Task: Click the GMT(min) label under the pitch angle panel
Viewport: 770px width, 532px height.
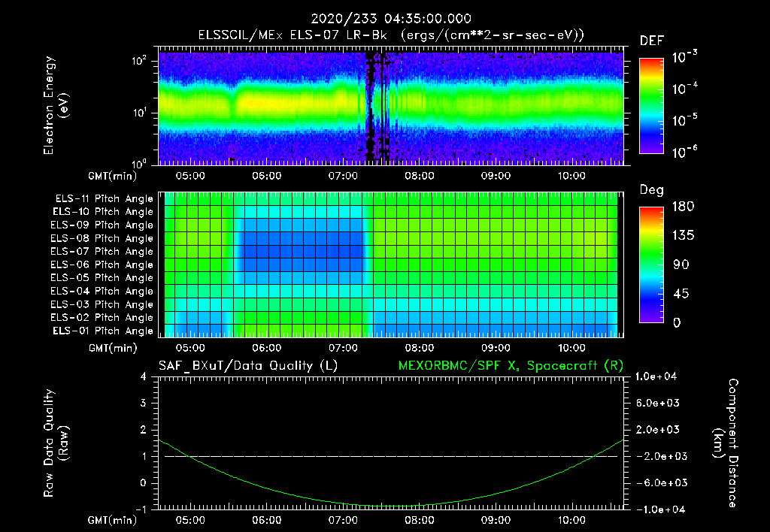Action: point(113,348)
